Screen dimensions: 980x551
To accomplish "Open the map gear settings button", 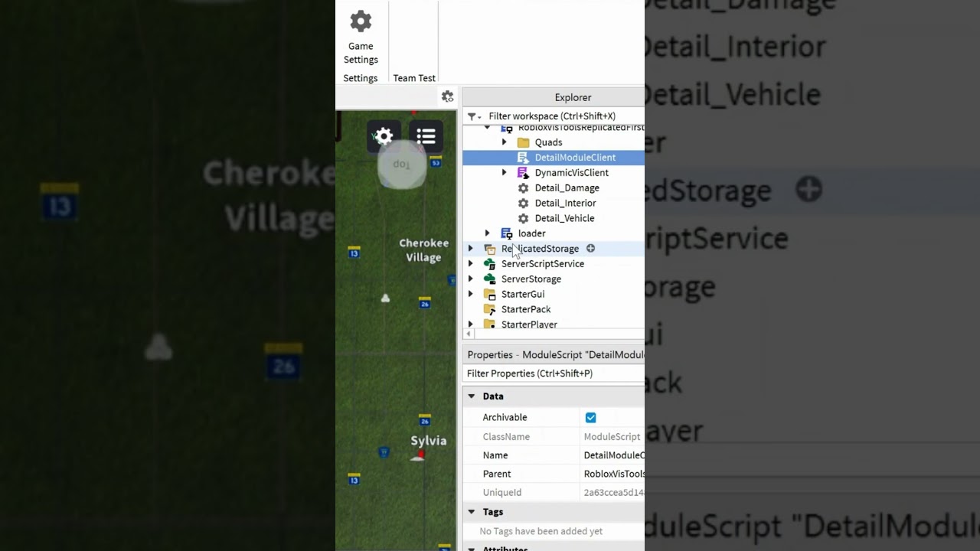I will pyautogui.click(x=384, y=137).
